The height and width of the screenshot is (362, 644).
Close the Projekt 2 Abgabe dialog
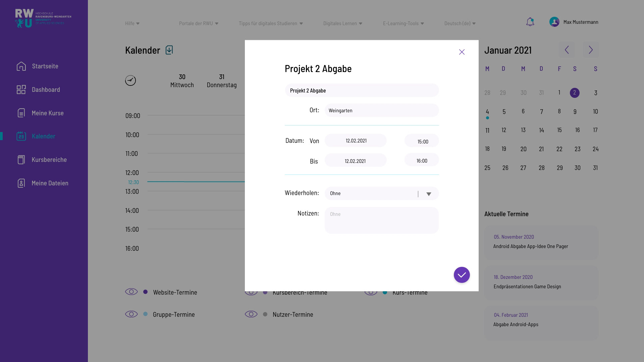coord(462,52)
